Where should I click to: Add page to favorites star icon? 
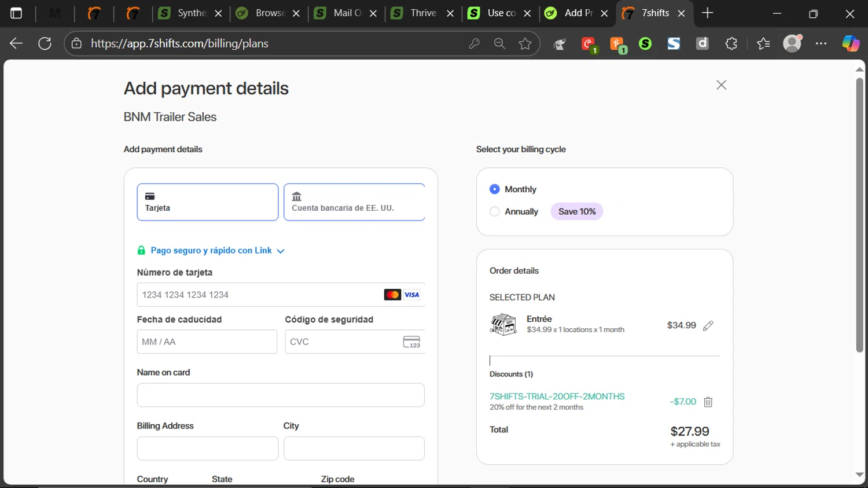point(525,43)
